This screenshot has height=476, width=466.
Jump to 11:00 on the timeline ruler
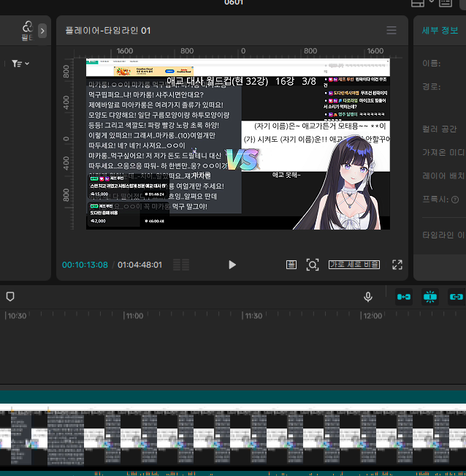click(x=134, y=316)
